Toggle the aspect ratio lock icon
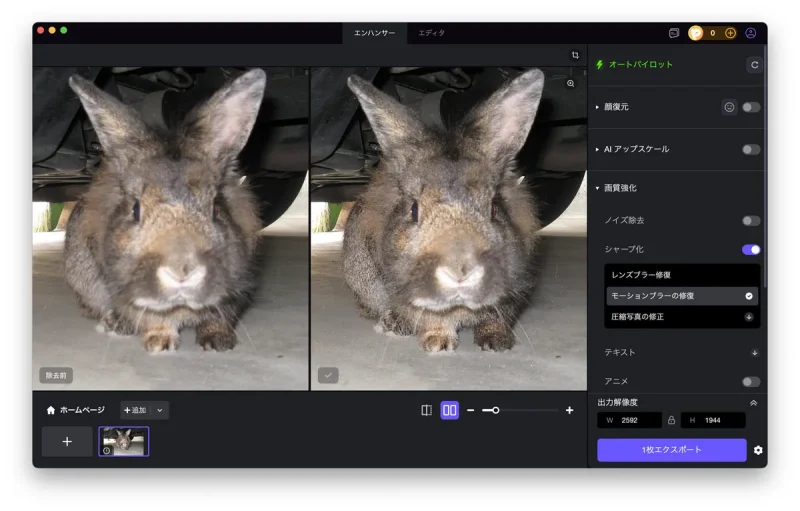This screenshot has height=511, width=800. coord(671,420)
